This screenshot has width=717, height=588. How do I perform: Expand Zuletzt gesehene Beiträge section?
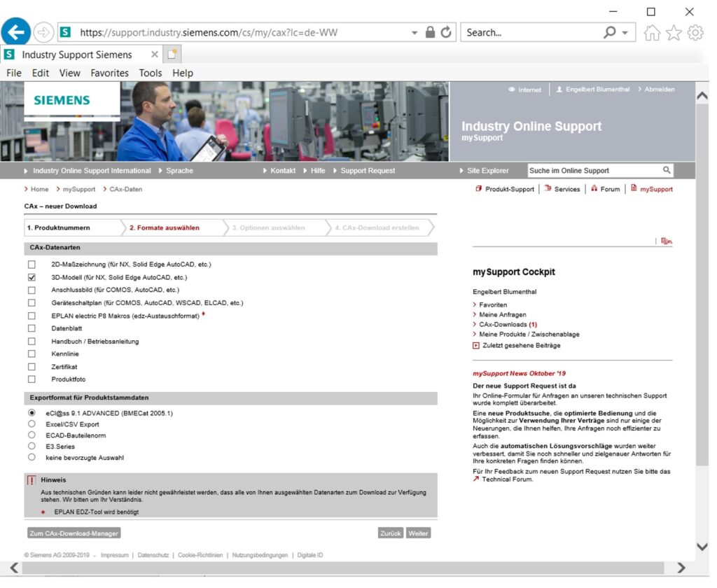(x=476, y=346)
